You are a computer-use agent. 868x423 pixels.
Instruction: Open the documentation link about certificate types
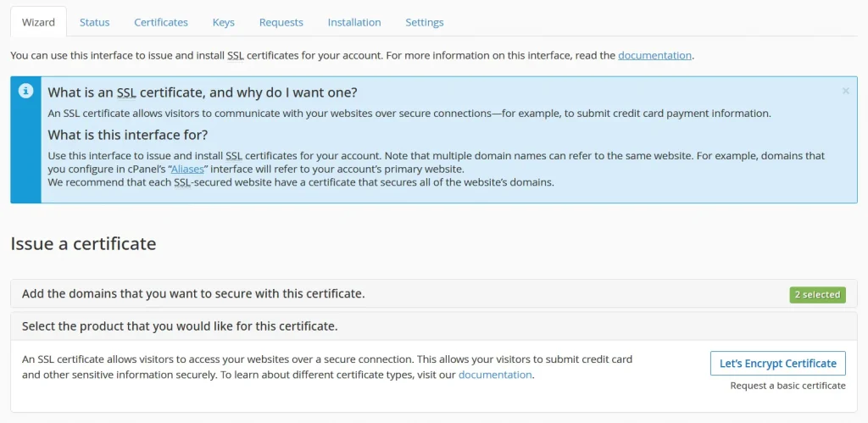(495, 375)
